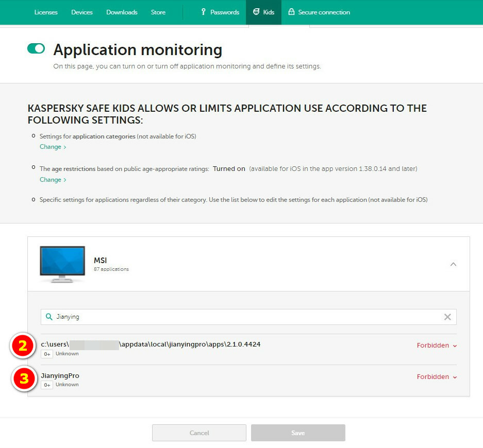This screenshot has width=483, height=448.
Task: Collapse the MSI device panel
Action: coord(453,264)
